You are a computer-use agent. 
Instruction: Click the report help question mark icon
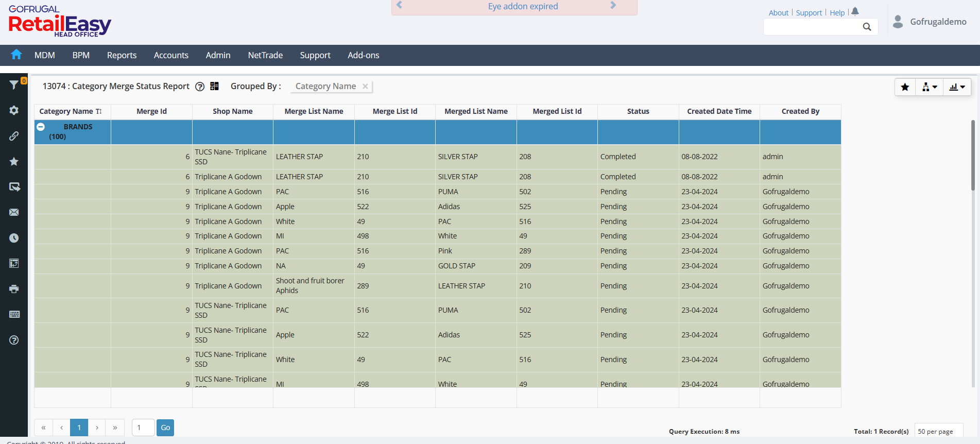click(x=200, y=87)
